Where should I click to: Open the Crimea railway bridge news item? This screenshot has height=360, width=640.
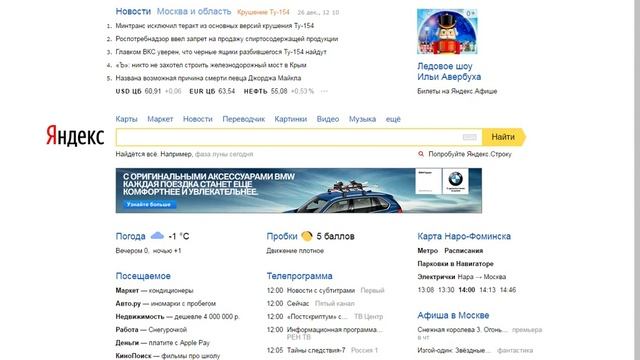pos(211,65)
